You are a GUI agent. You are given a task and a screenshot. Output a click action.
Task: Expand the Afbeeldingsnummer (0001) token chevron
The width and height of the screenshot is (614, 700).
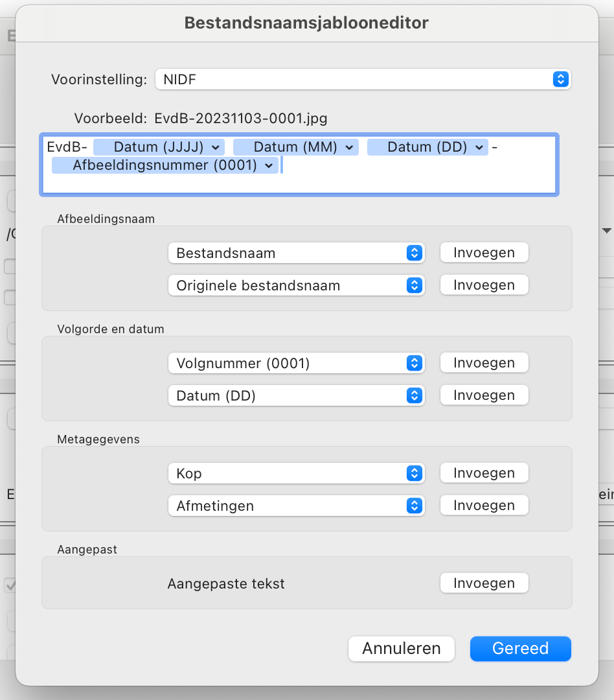pos(269,166)
